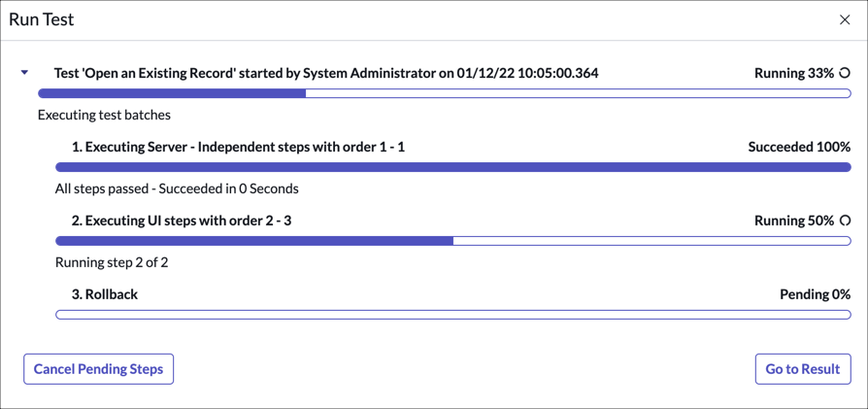The width and height of the screenshot is (868, 409).
Task: Click the empty Rollback progress bar
Action: (453, 315)
